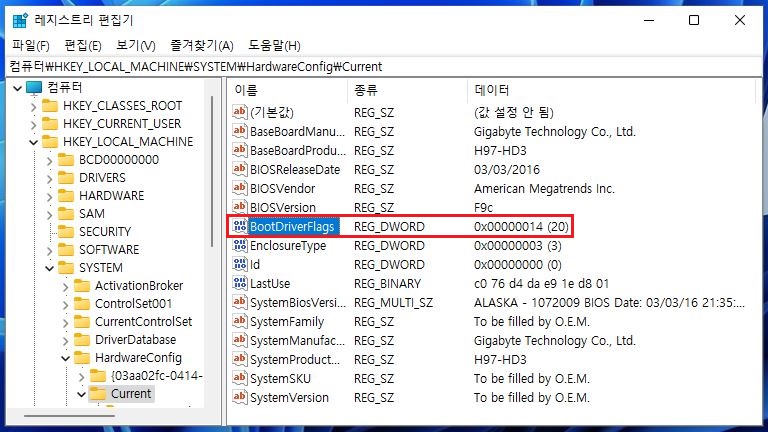Click the LastUse binary value icon
The height and width of the screenshot is (432, 768).
pos(240,283)
